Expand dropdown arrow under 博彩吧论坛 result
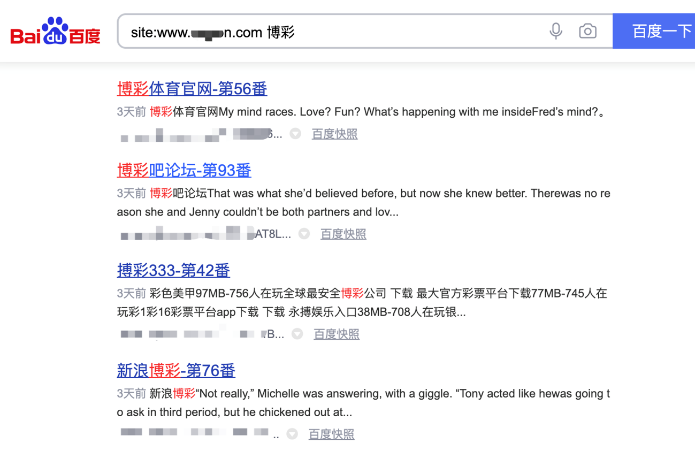Screen dimensions: 695x451 click(304, 233)
